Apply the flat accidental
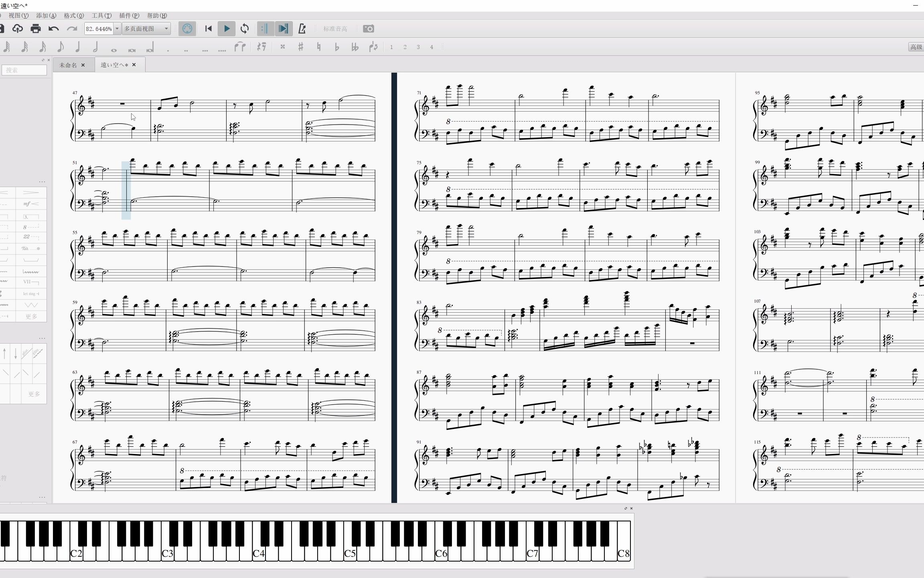 336,47
